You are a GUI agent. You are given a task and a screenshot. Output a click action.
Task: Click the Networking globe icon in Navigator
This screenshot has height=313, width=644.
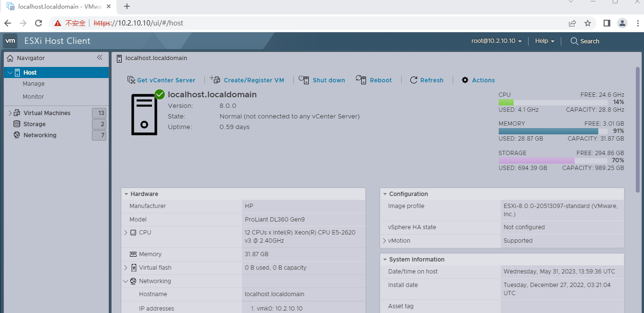click(17, 135)
